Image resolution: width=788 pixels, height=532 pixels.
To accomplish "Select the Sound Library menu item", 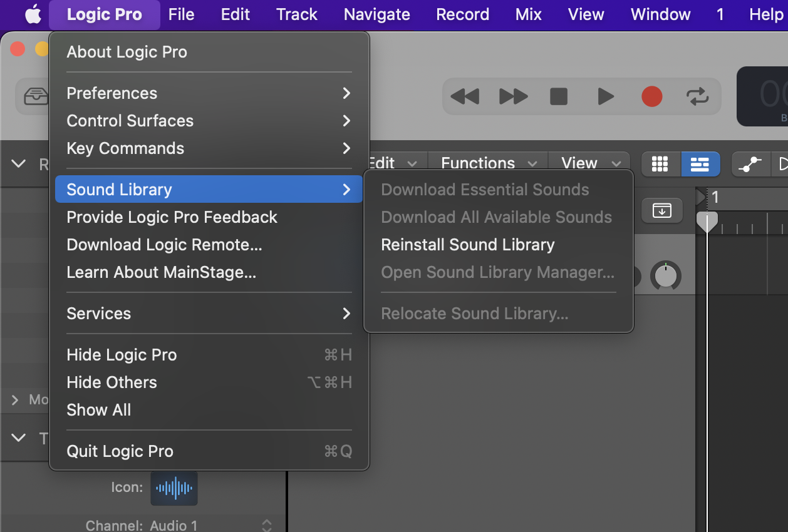I will [x=209, y=190].
